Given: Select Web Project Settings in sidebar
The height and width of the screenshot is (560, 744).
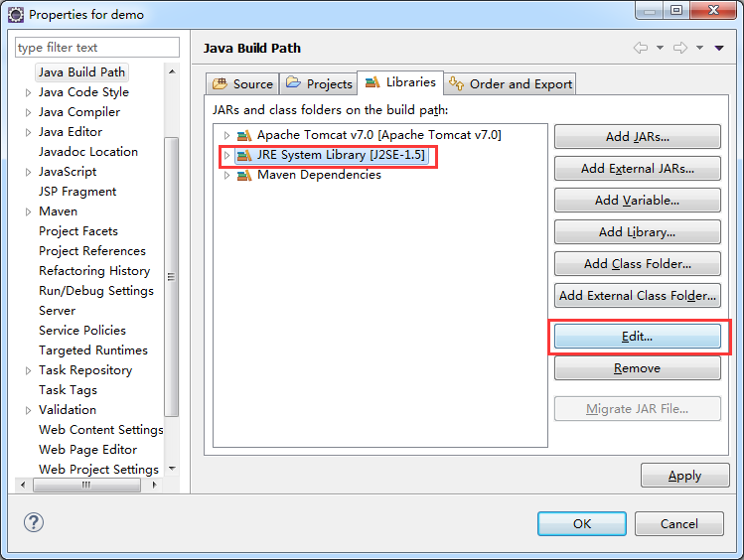Looking at the screenshot, I should pyautogui.click(x=98, y=470).
